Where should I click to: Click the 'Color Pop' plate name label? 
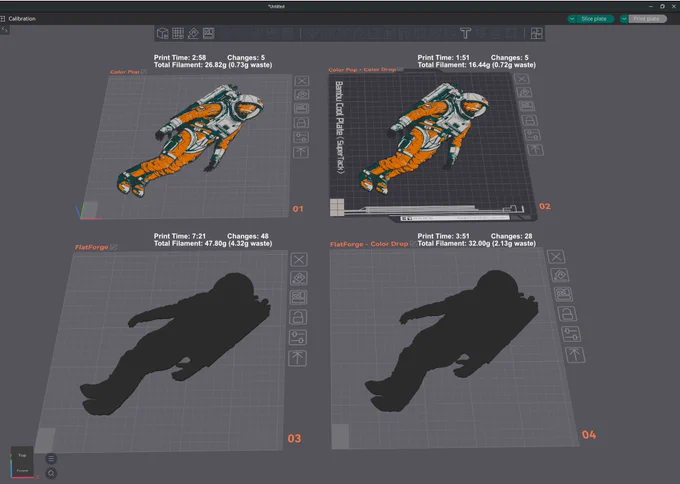[124, 72]
